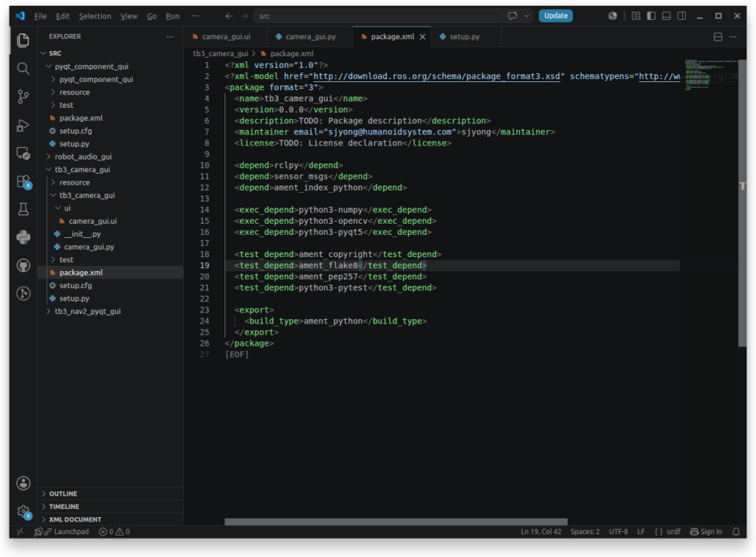Open the Git graph icon in activity bar
The image size is (756, 557).
tap(23, 293)
